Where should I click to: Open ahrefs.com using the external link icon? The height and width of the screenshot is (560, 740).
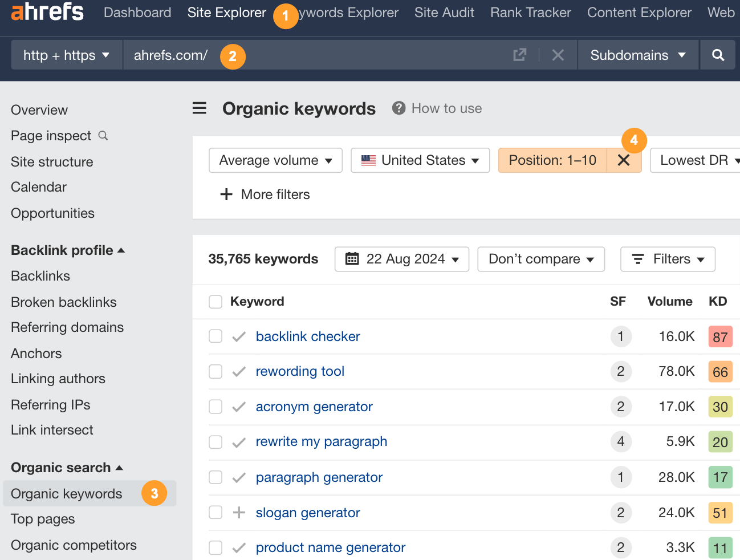click(x=518, y=55)
